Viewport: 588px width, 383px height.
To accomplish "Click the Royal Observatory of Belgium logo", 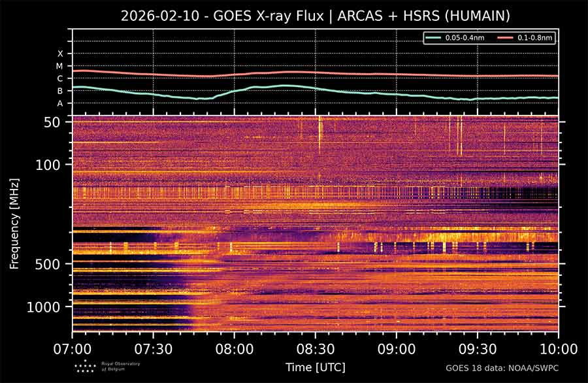I will 85,366.
